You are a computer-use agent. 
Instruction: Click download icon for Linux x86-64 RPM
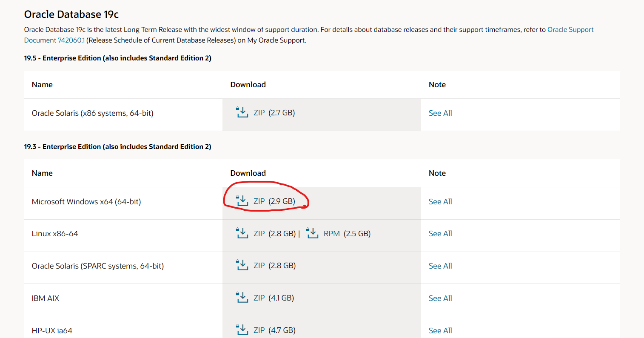point(312,233)
